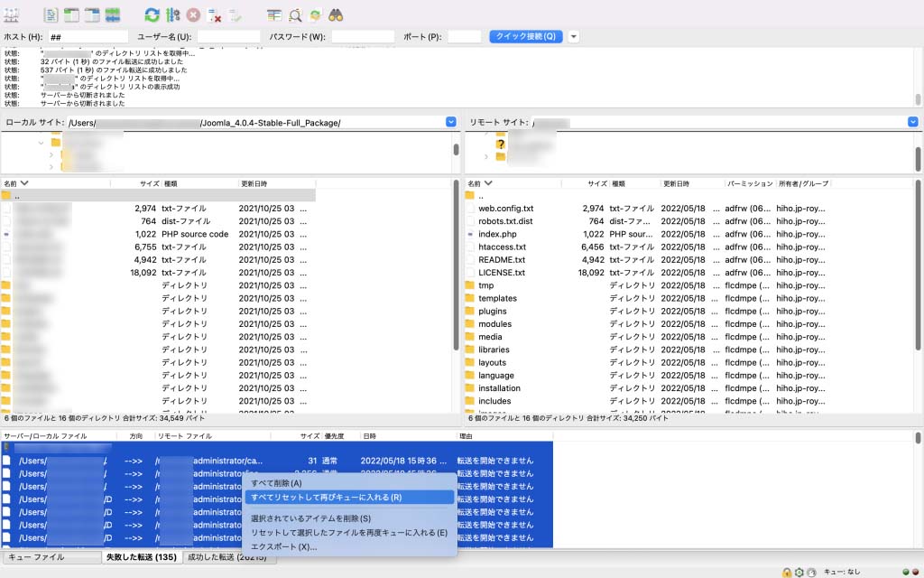
Task: Click the クイック接続 button
Action: (526, 37)
